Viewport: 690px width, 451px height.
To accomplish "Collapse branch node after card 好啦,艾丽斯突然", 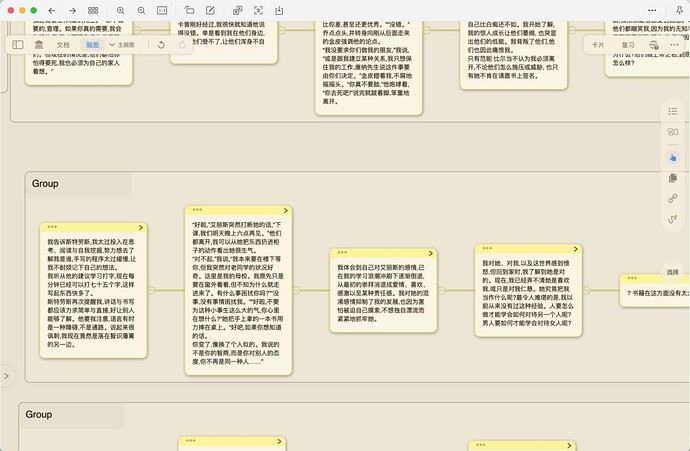I will point(297,290).
